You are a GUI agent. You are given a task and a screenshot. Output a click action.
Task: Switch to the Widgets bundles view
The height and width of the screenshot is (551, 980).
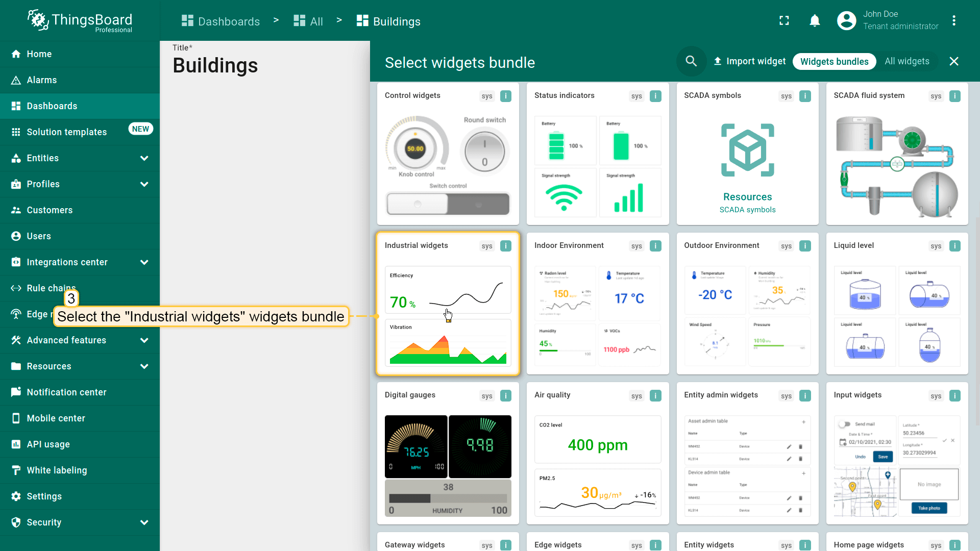[x=834, y=61]
